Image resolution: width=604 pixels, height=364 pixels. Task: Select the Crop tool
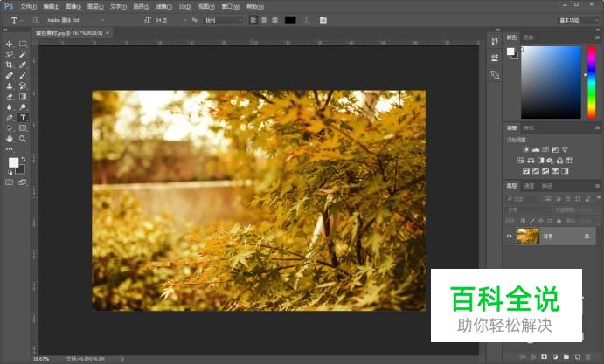(10, 65)
